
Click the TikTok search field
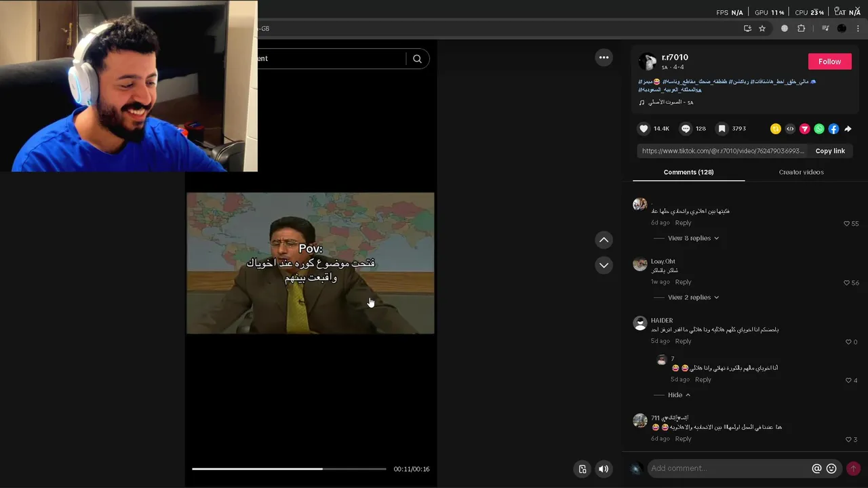tap(331, 58)
